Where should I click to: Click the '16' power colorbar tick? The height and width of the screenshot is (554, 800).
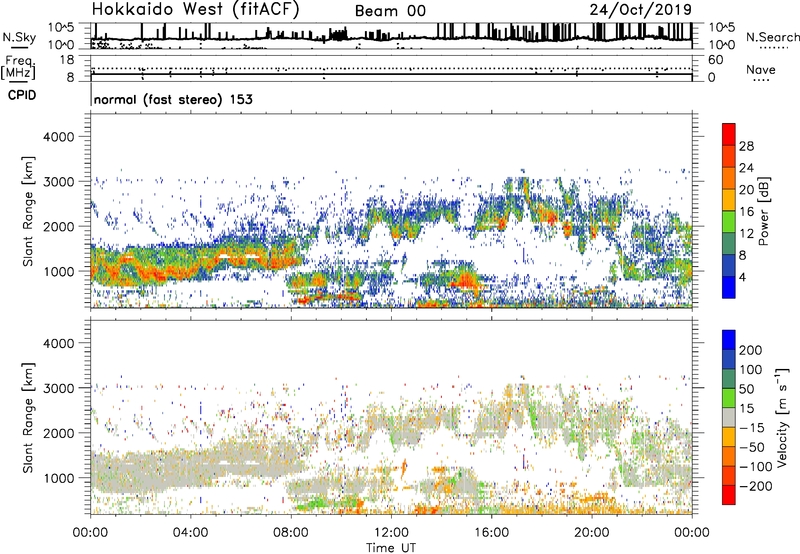pyautogui.click(x=746, y=212)
